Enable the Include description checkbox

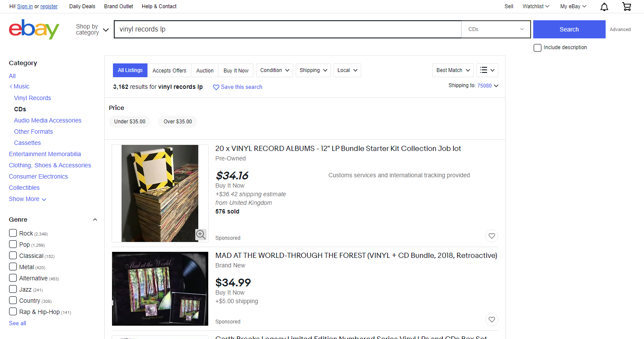538,47
